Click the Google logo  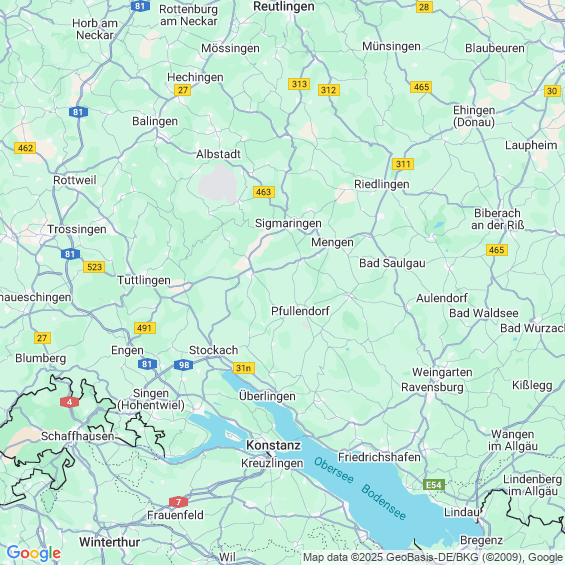click(x=34, y=553)
